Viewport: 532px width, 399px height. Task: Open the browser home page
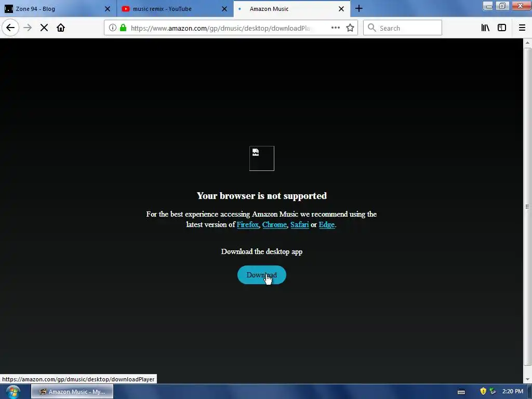click(x=61, y=28)
